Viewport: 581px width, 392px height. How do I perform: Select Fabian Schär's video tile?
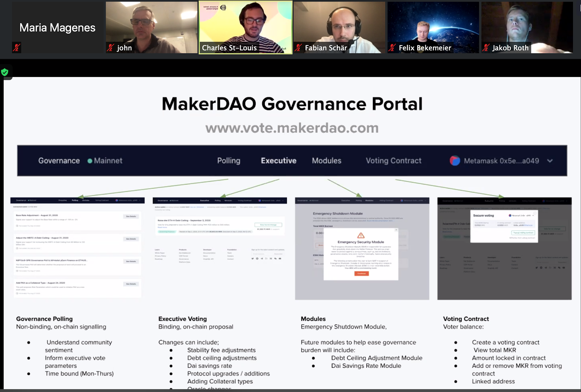click(340, 28)
